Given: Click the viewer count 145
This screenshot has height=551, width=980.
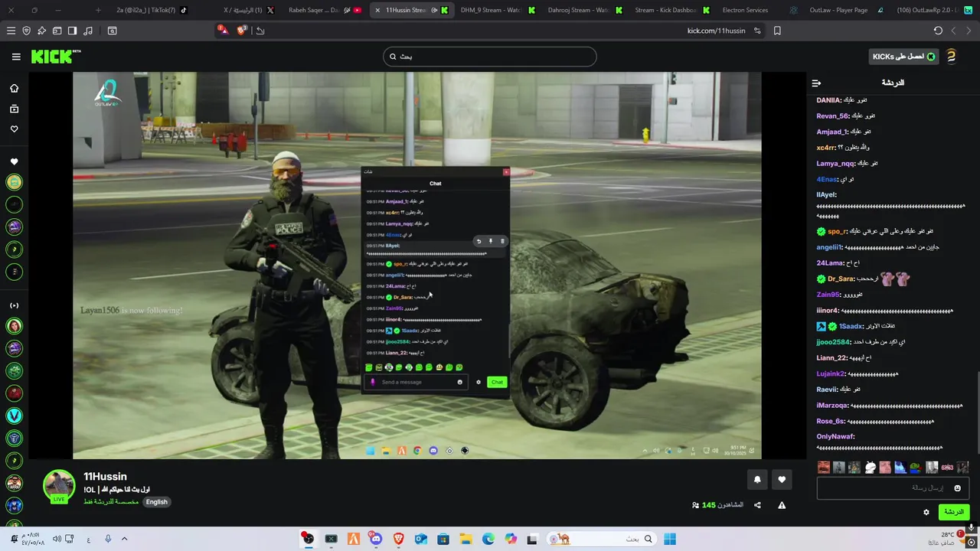Looking at the screenshot, I should coord(709,505).
